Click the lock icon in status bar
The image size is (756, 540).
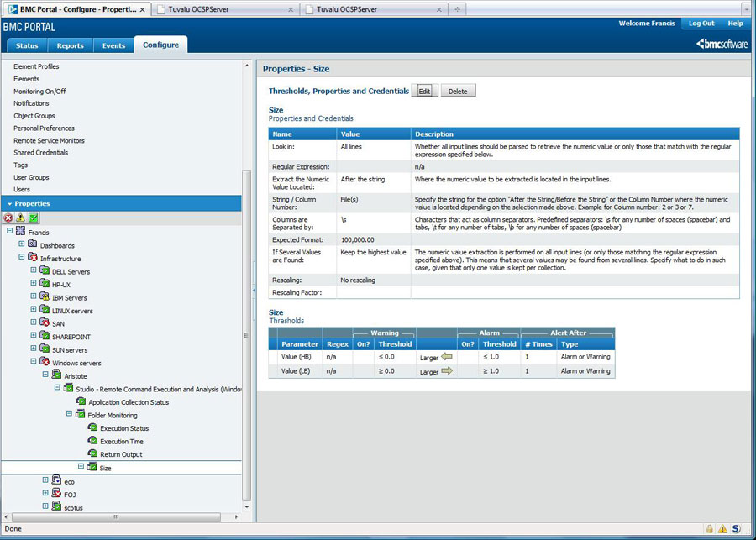(x=710, y=529)
